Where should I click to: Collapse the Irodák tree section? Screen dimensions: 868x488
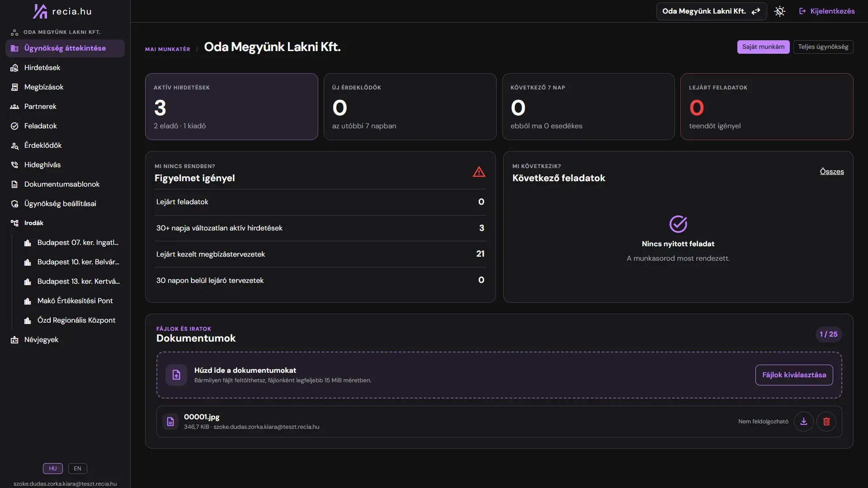point(65,223)
